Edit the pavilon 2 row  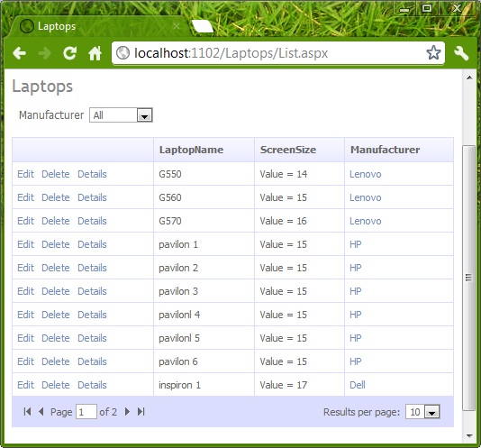[25, 268]
